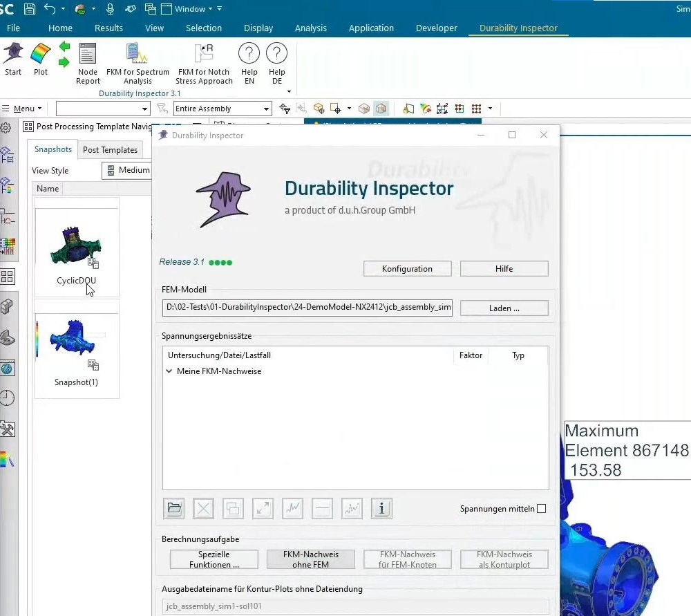The width and height of the screenshot is (691, 616).
Task: Launch FKM for Notch Stress Approach
Action: point(204,64)
